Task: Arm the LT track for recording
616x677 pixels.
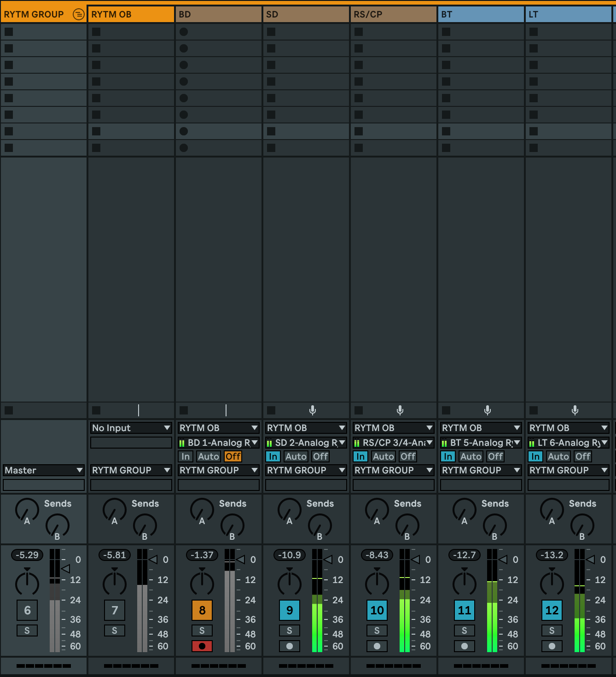Action: click(x=552, y=646)
